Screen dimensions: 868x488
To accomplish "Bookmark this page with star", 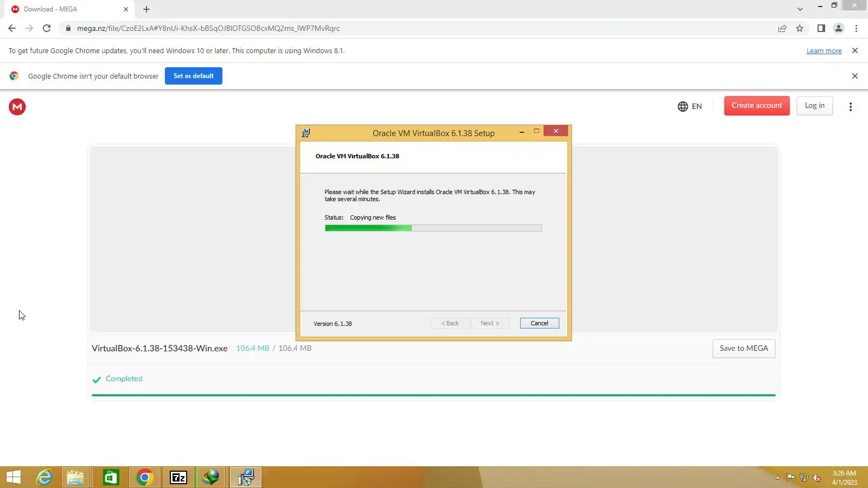I will (800, 28).
